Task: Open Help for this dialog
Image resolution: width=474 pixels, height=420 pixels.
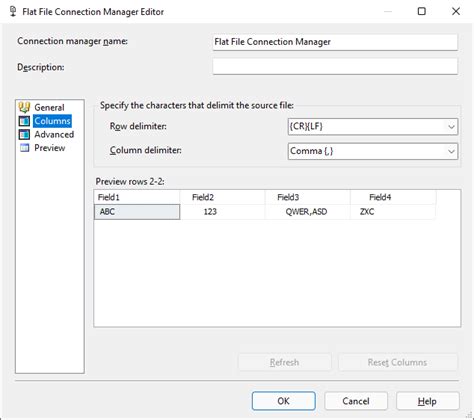Action: [428, 401]
